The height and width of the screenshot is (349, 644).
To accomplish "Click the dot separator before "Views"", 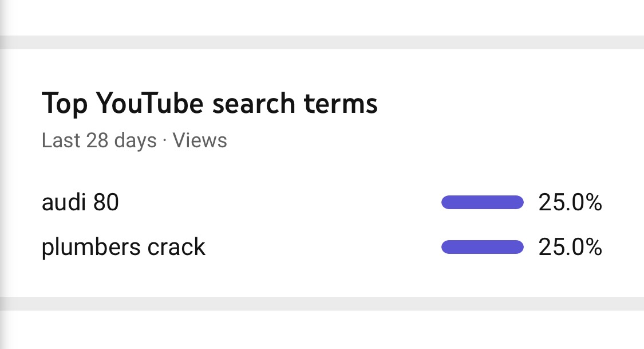I will point(165,140).
